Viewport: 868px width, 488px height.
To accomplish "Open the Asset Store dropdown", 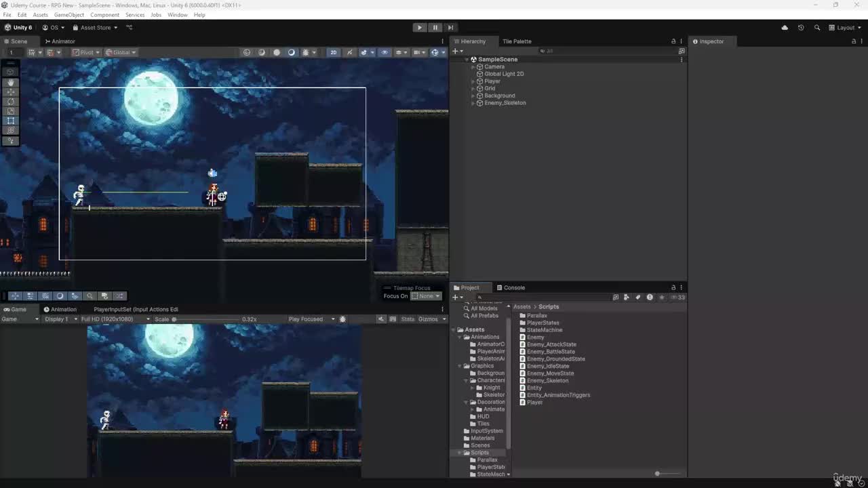I will click(x=95, y=28).
